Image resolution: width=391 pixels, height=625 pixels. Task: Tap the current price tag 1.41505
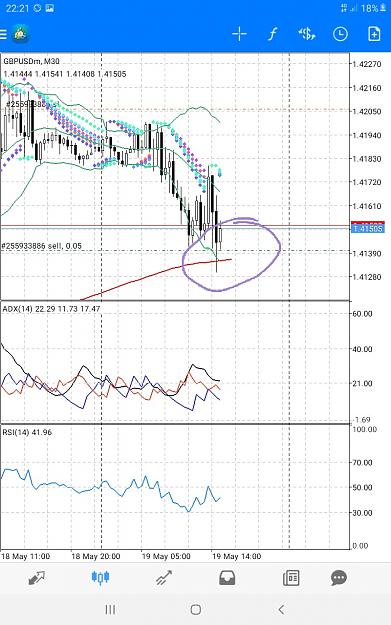[367, 229]
